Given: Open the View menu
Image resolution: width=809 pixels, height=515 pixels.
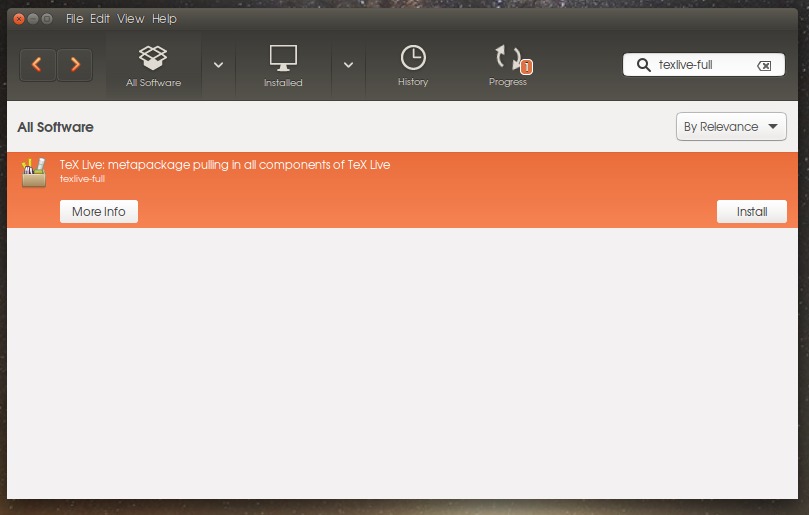Looking at the screenshot, I should (x=130, y=19).
